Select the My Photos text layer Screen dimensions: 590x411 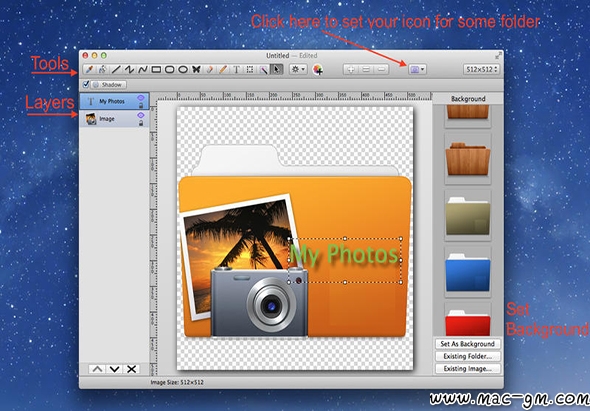click(114, 101)
